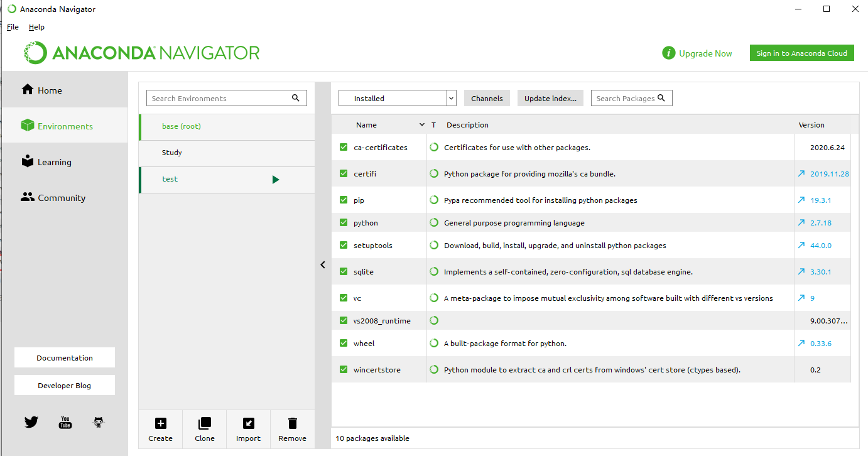Click the Update index button
The width and height of the screenshot is (868, 456).
[x=550, y=98]
